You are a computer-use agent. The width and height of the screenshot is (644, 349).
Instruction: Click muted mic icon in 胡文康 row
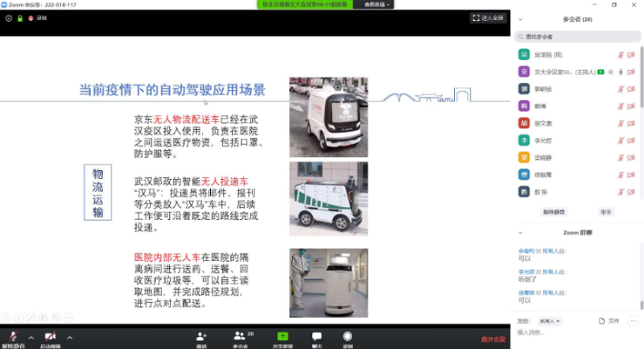(621, 123)
